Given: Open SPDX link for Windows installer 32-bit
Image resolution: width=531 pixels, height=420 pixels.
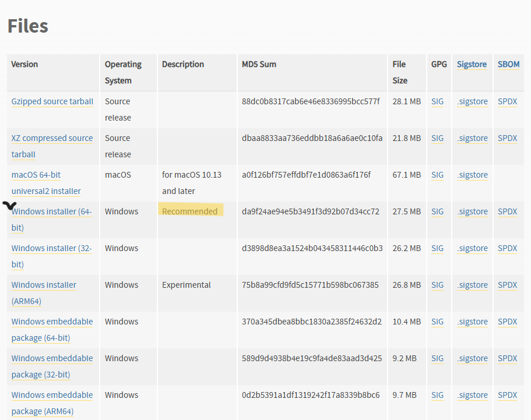Looking at the screenshot, I should pyautogui.click(x=507, y=248).
